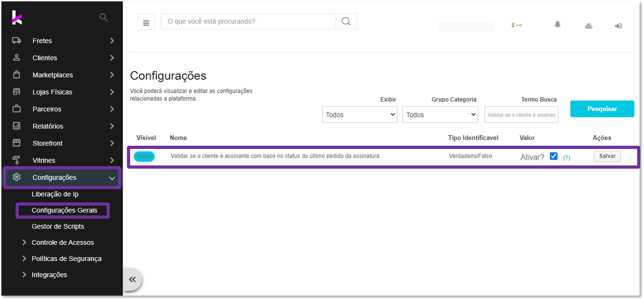
Task: Click the top search magnifier button
Action: [346, 22]
